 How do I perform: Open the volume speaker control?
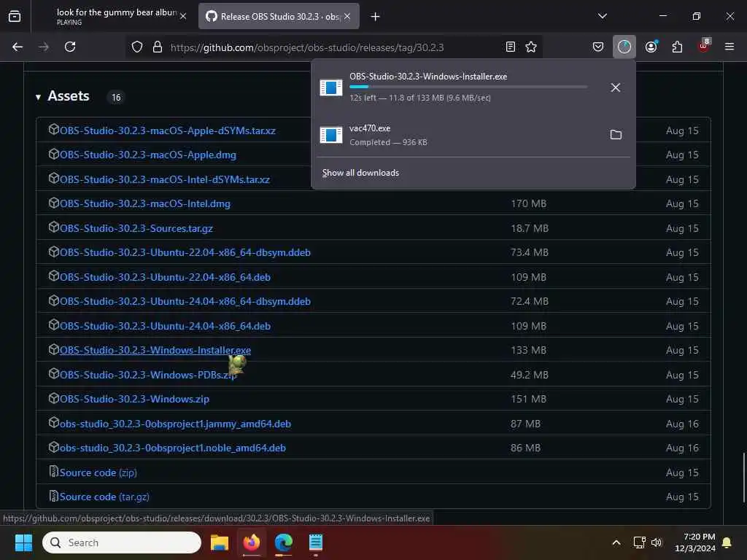point(657,542)
